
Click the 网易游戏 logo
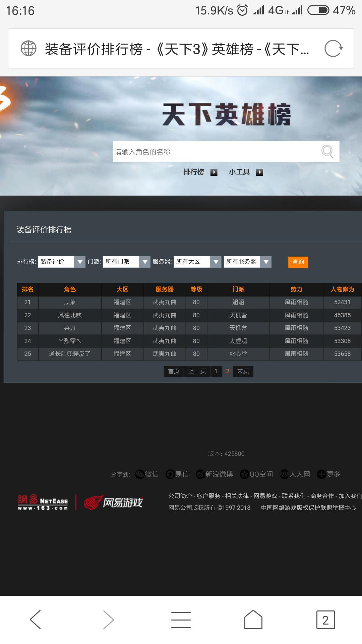pyautogui.click(x=113, y=502)
